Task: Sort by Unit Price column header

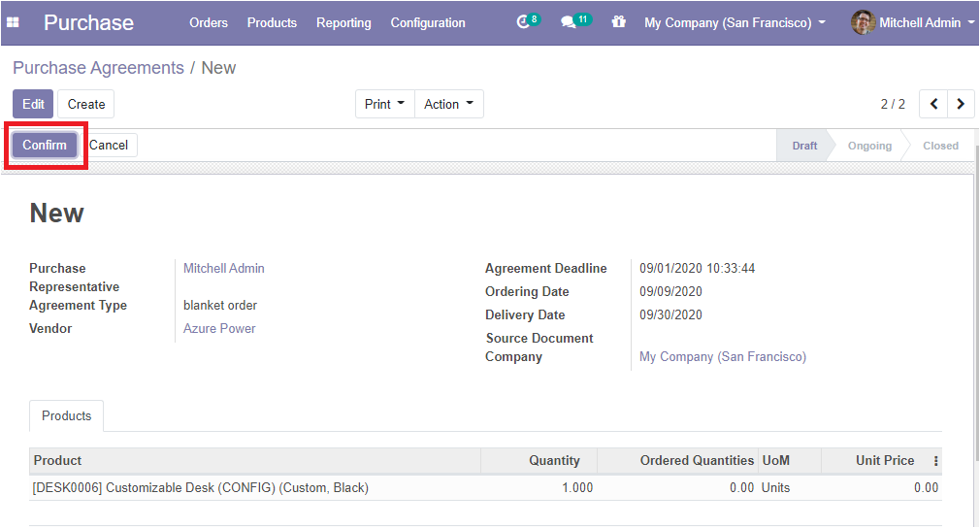Action: (875, 460)
